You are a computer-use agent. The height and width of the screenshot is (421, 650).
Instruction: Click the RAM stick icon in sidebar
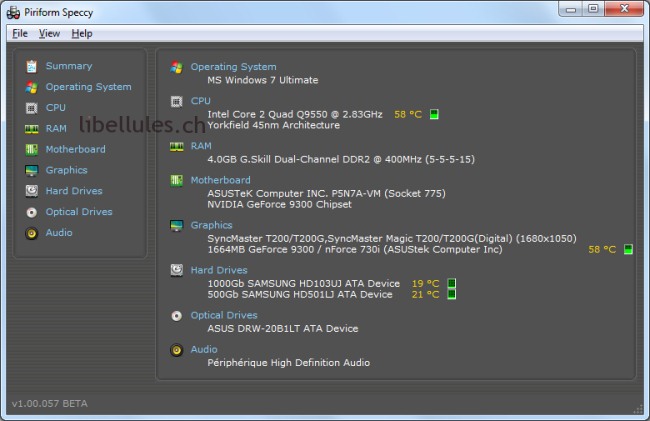(x=32, y=129)
